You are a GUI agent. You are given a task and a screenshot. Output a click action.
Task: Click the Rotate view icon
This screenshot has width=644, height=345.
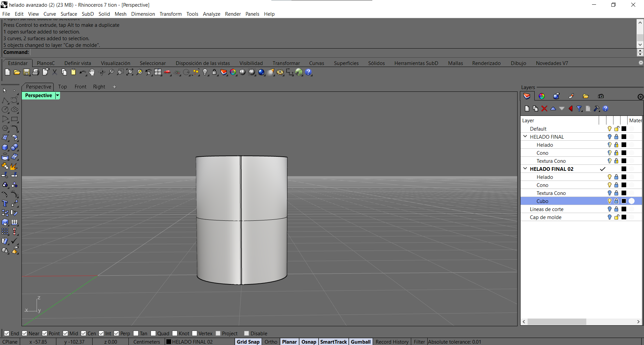pyautogui.click(x=102, y=72)
